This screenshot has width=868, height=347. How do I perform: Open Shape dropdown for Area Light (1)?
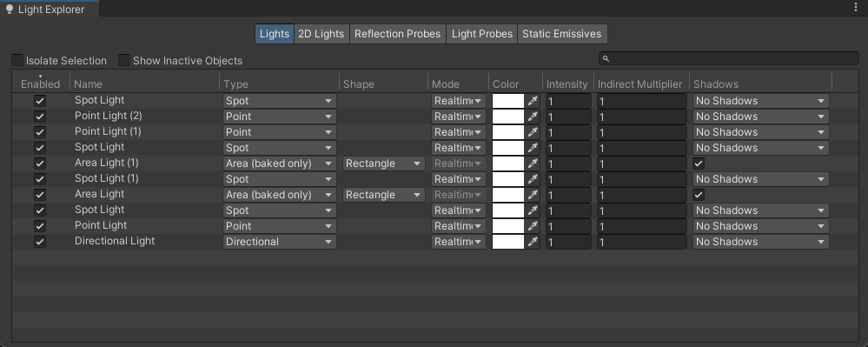click(384, 163)
